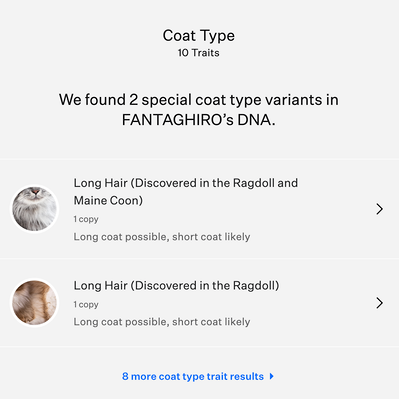Select the word Ragdoll in the second trait title

click(x=253, y=286)
